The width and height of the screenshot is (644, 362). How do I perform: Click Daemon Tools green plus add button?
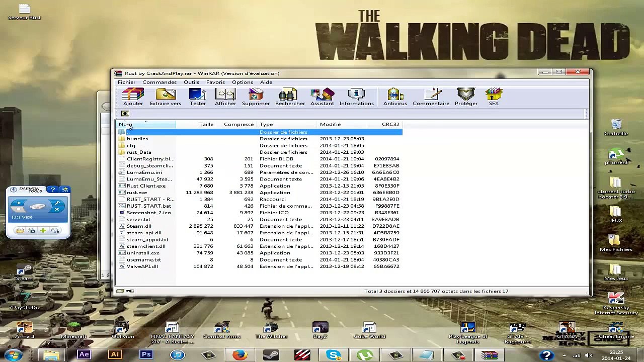point(43,231)
